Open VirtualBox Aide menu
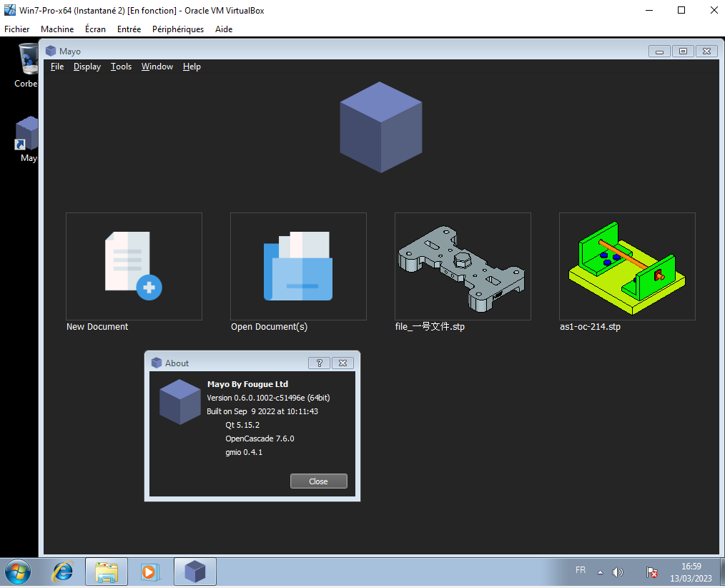The height and width of the screenshot is (588, 725). tap(224, 29)
